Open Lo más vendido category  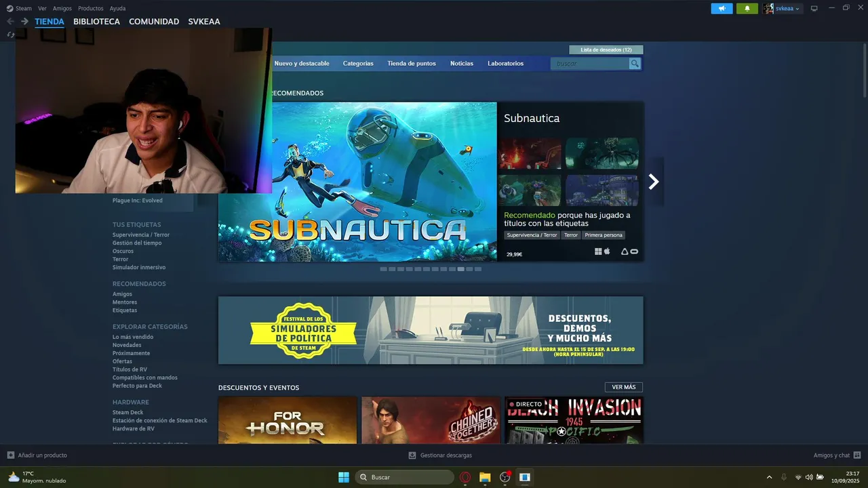coord(133,337)
